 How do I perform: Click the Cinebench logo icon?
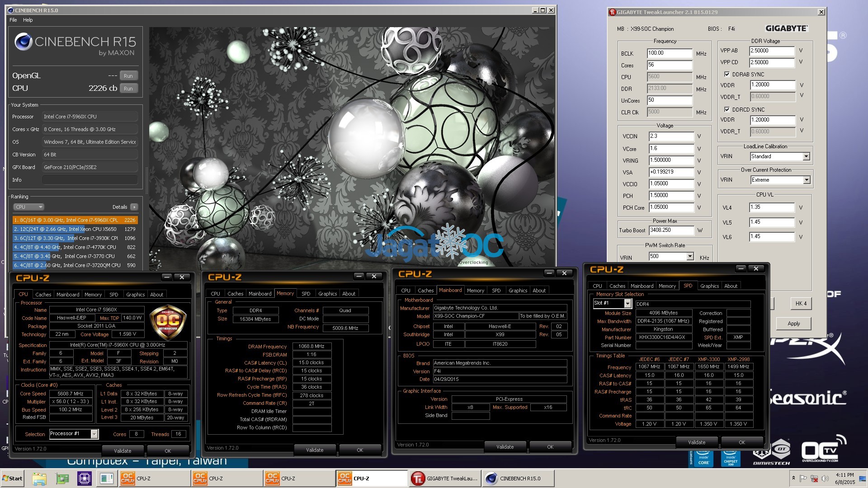[x=23, y=42]
